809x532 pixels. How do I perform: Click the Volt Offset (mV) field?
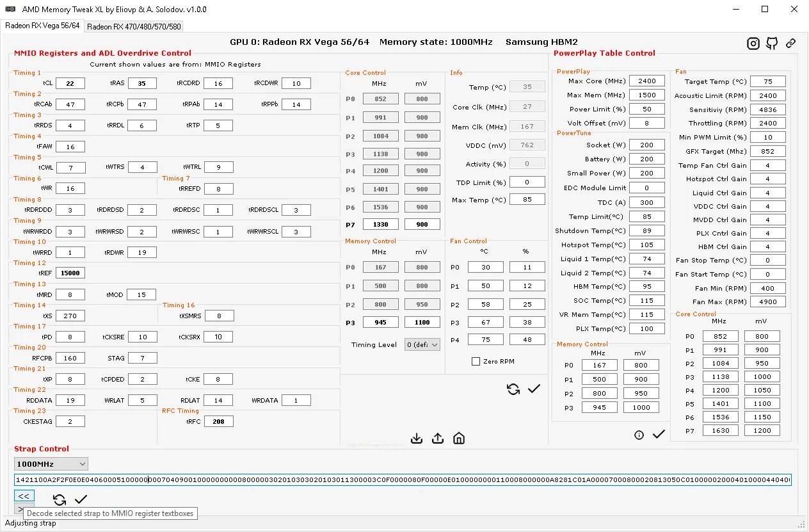[x=647, y=123]
